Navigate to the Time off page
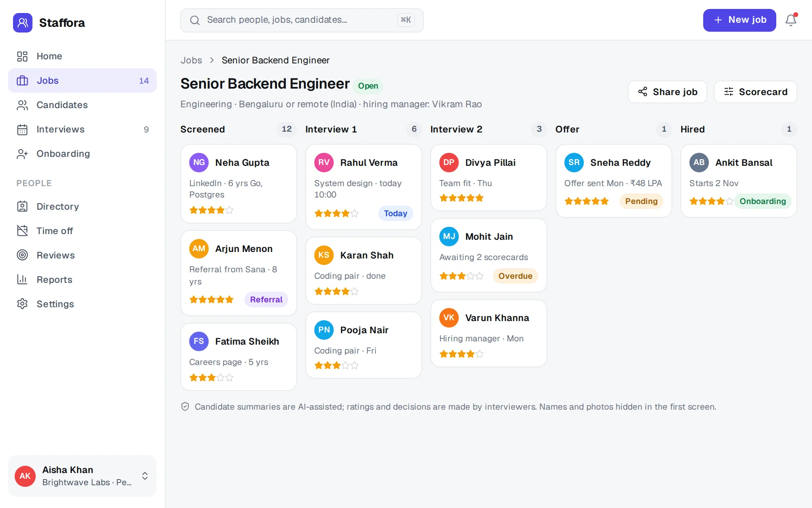 pos(82,231)
